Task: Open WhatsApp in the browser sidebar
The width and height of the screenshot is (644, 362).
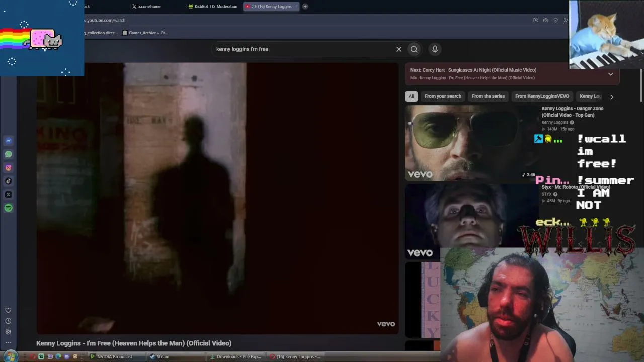Action: click(x=8, y=154)
